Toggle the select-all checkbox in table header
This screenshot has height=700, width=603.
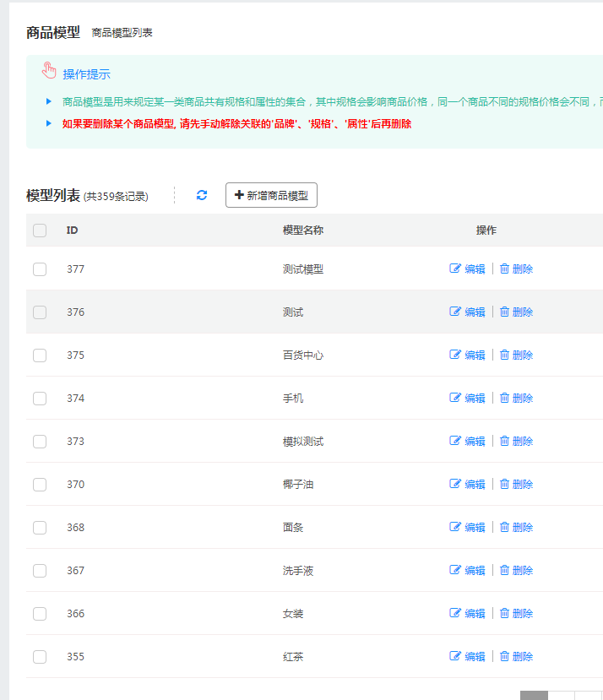pyautogui.click(x=40, y=231)
